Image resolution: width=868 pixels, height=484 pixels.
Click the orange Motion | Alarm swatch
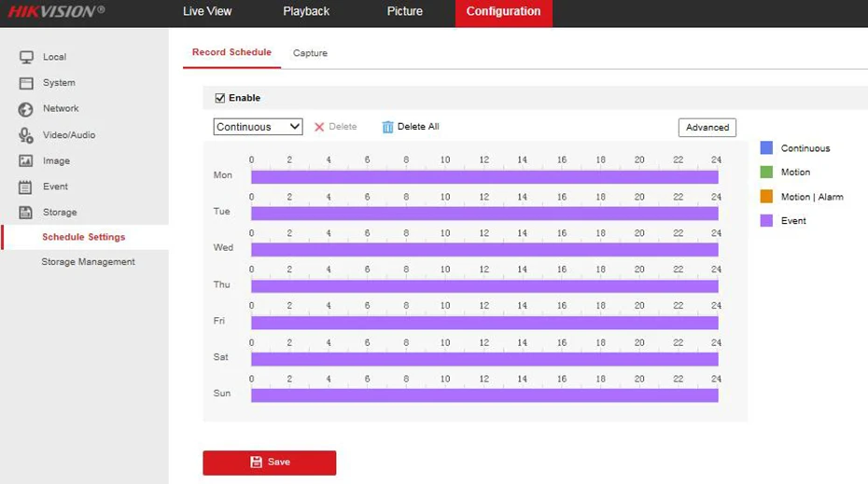click(x=766, y=197)
